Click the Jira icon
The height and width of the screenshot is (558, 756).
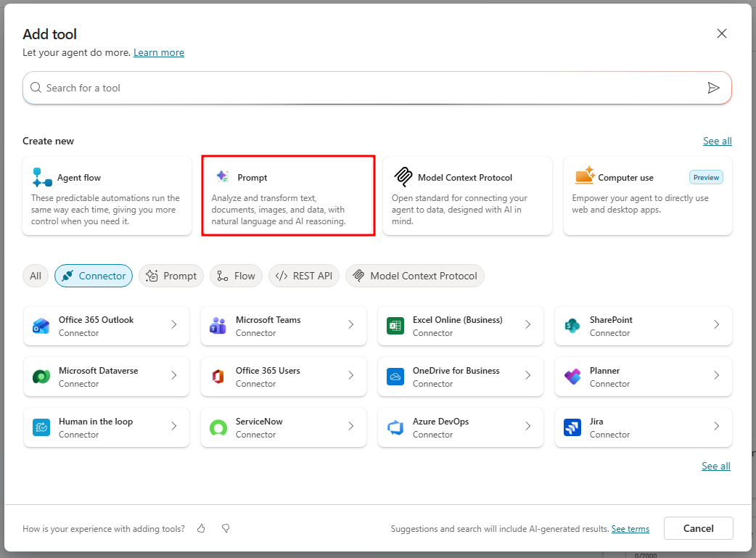(572, 427)
